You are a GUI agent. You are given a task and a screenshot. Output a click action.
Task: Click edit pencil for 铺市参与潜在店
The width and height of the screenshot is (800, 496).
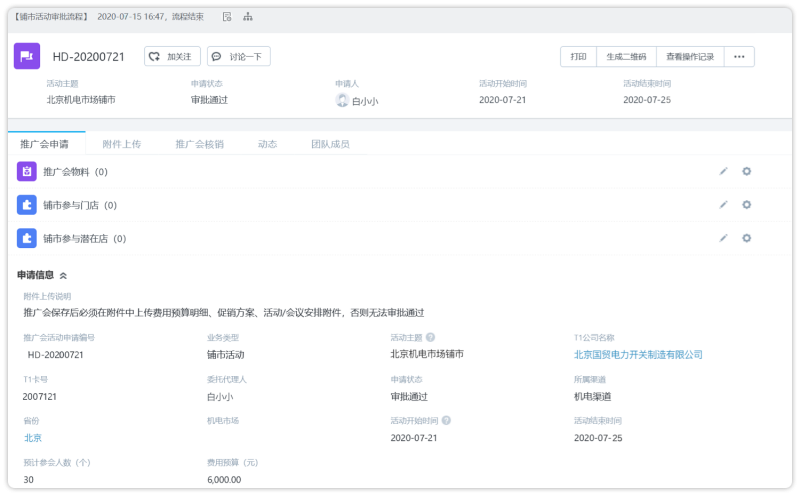pos(723,238)
